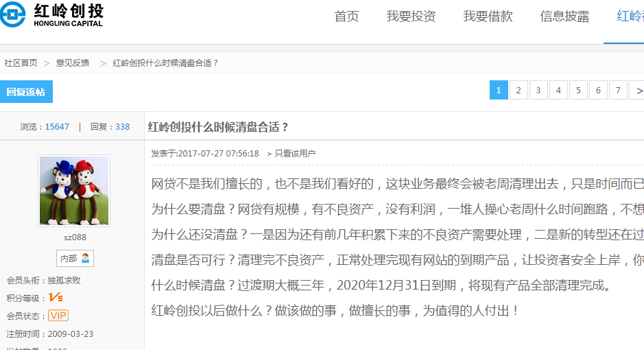The width and height of the screenshot is (644, 350).
Task: Jump to page 3 of thread
Action: (538, 91)
